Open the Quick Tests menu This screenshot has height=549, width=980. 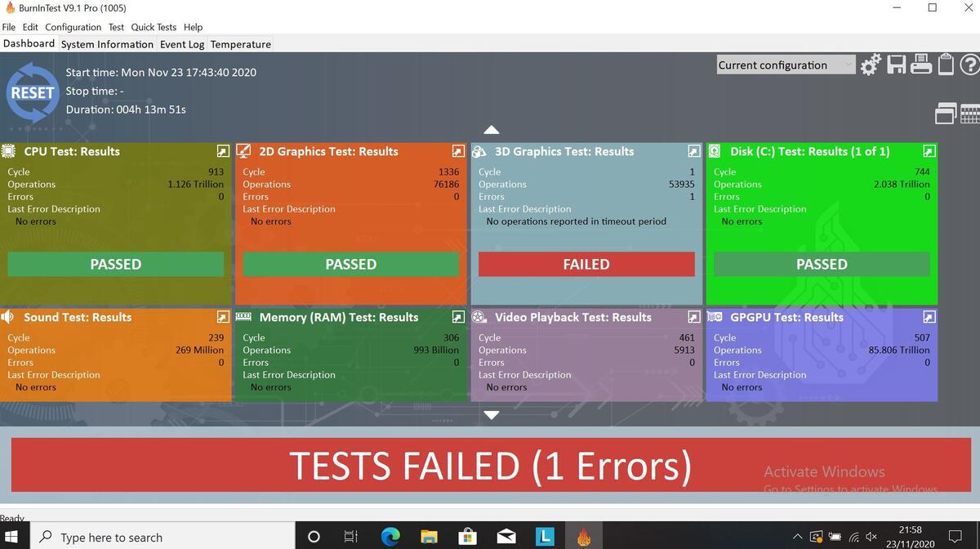[154, 27]
